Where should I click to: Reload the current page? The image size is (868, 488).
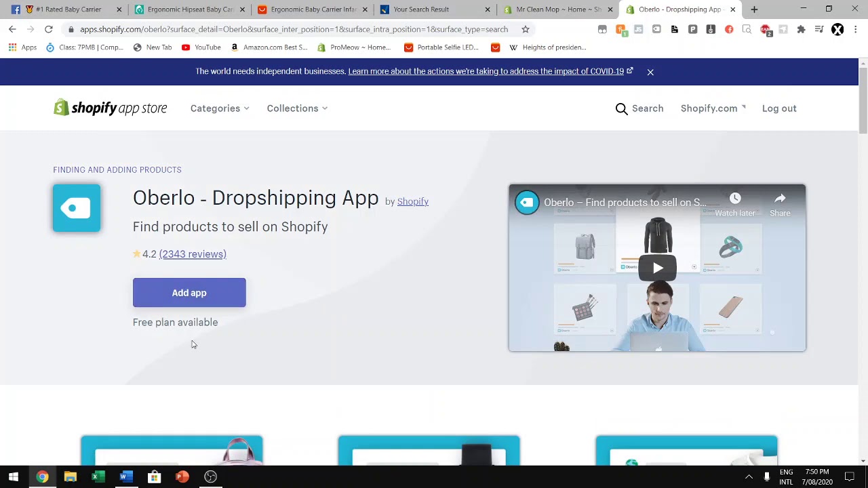pyautogui.click(x=49, y=29)
